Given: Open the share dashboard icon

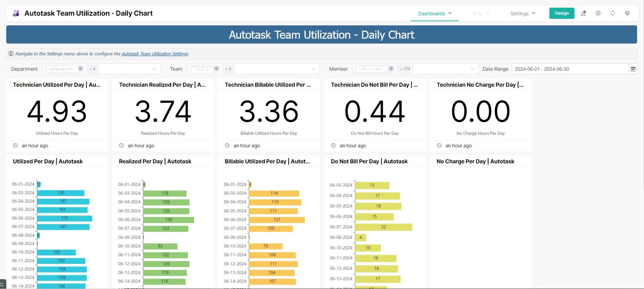Looking at the screenshot, I should (583, 13).
